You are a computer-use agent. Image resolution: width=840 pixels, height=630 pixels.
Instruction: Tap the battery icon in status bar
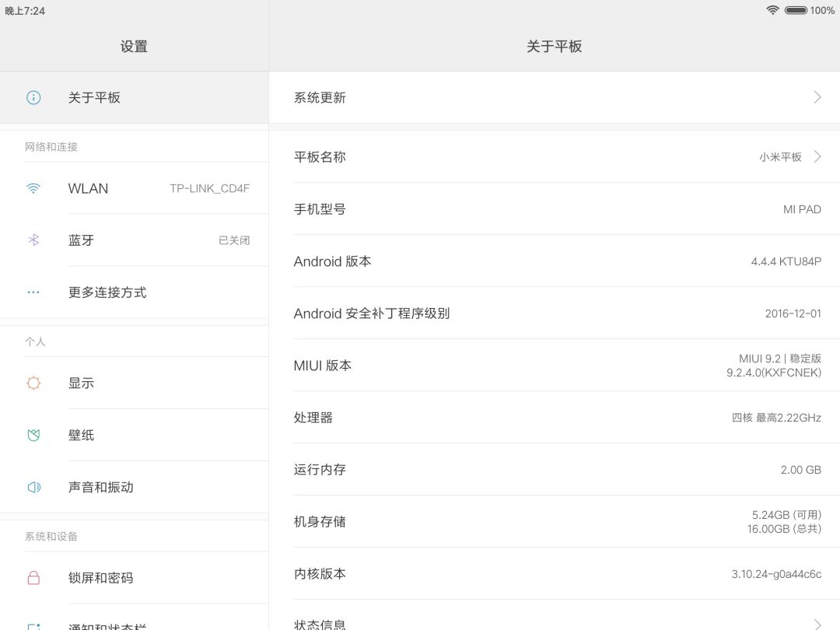pyautogui.click(x=796, y=10)
